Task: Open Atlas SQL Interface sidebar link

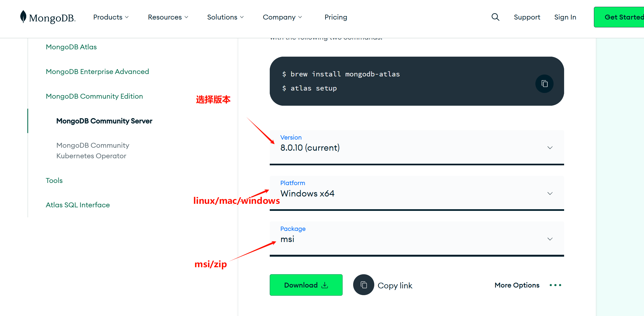Action: coord(78,205)
